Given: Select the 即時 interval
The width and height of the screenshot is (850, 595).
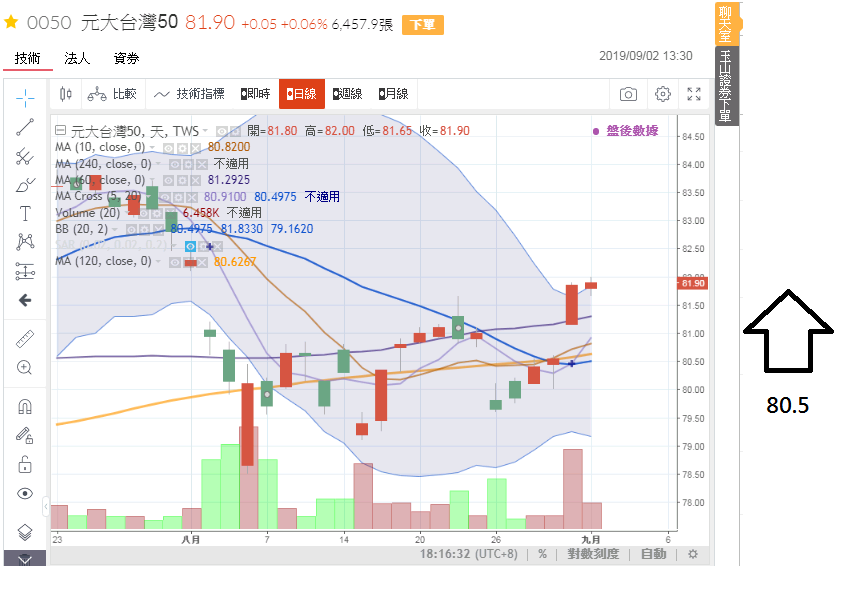Looking at the screenshot, I should point(255,94).
